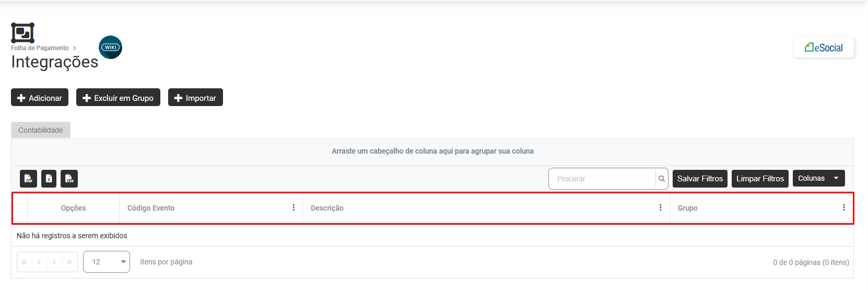This screenshot has height=290, width=868.
Task: Click Excluir em Grupo button
Action: click(x=118, y=98)
